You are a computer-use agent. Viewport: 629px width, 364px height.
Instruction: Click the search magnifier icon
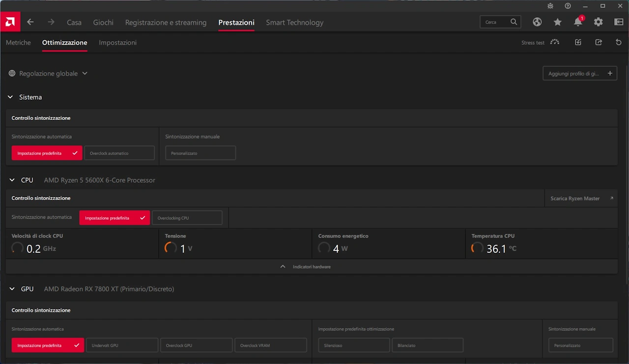[514, 22]
